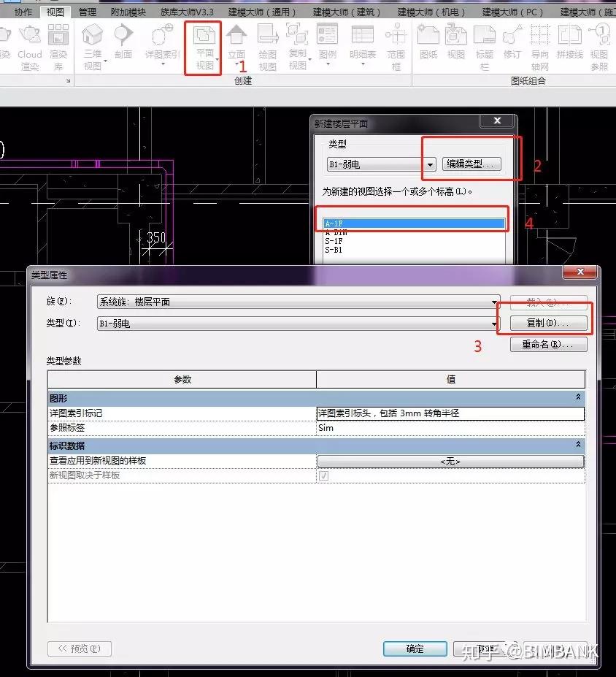The height and width of the screenshot is (677, 616).
Task: Select the 剖面 section tool
Action: (x=123, y=42)
